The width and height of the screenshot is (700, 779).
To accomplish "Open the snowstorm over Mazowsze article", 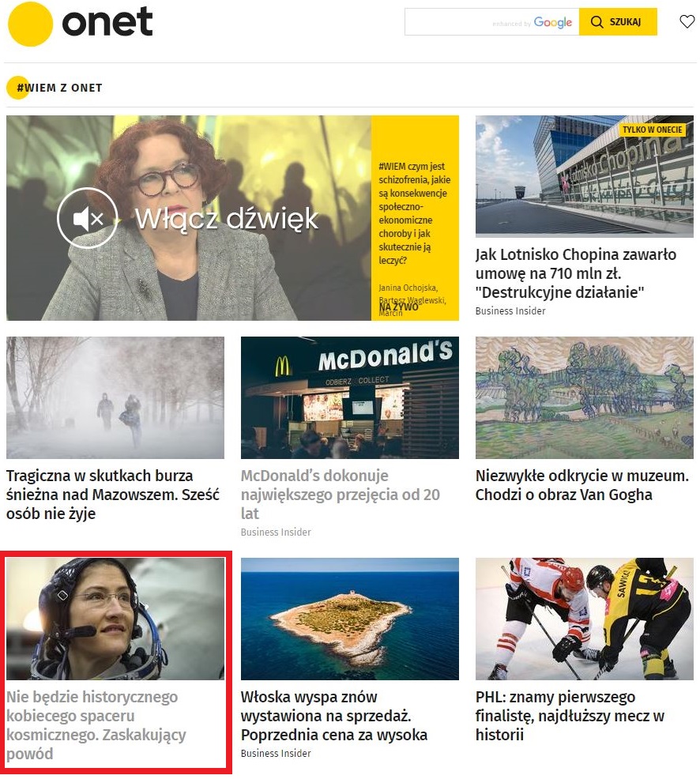I will point(113,495).
